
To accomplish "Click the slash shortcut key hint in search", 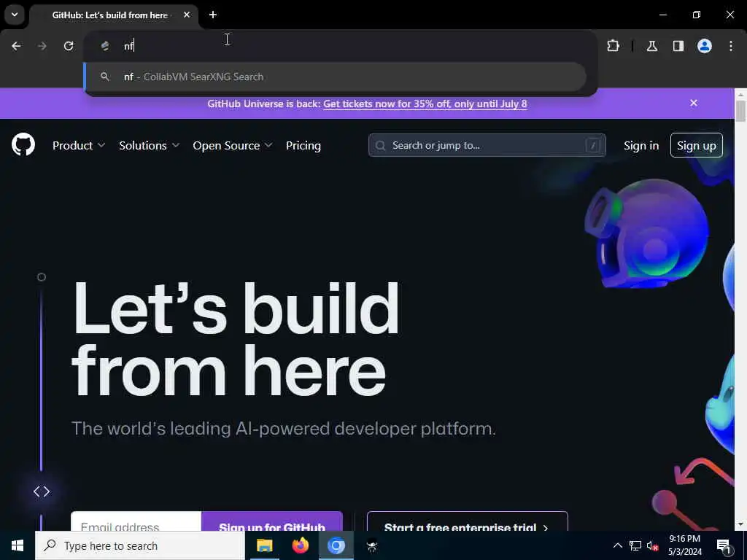I will [592, 145].
